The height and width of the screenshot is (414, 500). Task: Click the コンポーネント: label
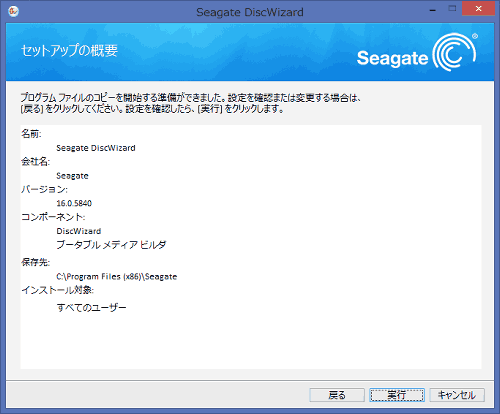[x=53, y=217]
